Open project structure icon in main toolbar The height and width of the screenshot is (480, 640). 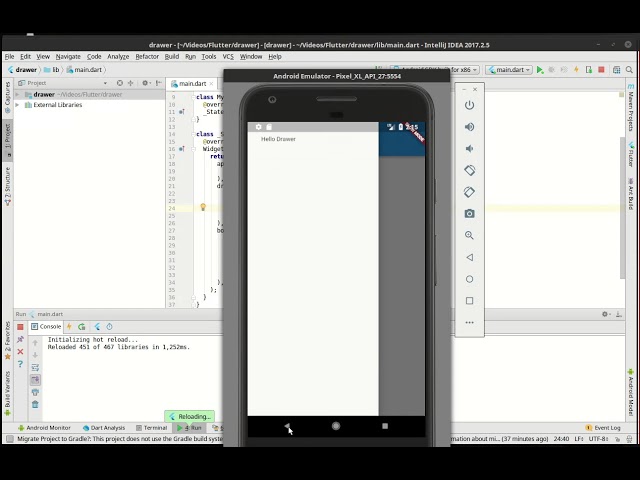(x=616, y=70)
